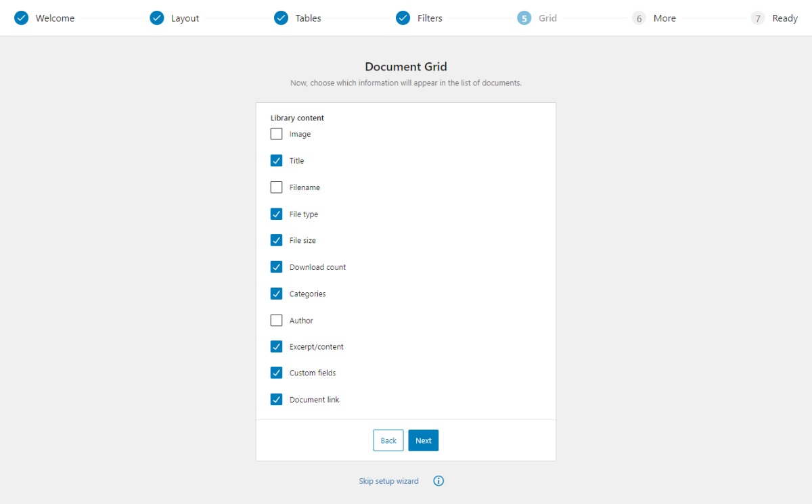The height and width of the screenshot is (504, 812).
Task: Click the 'Custom fields' option text
Action: coord(313,373)
